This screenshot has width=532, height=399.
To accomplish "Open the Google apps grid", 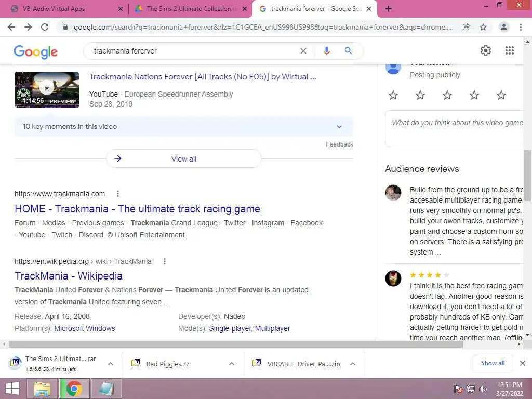I will pos(510,50).
